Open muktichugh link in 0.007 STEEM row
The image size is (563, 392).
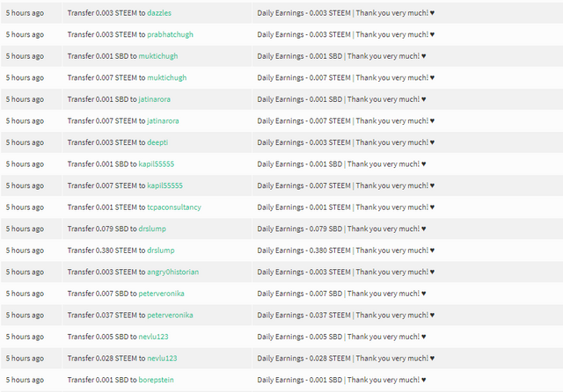point(167,77)
